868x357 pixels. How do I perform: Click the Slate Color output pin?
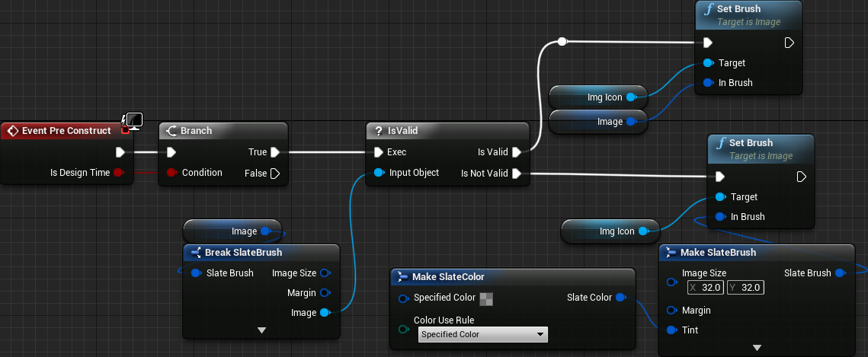point(620,298)
